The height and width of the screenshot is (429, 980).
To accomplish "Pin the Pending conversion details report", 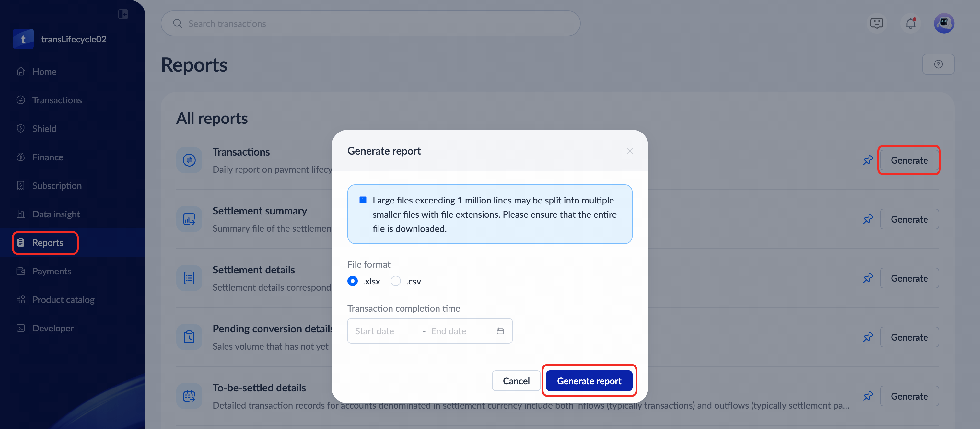I will [x=868, y=337].
